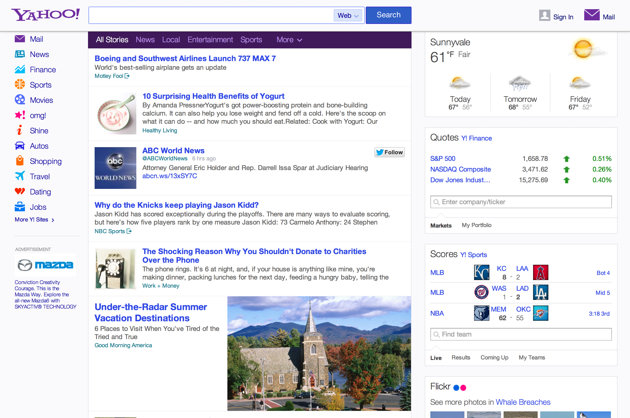Expand More Y! Sites list
This screenshot has width=630, height=418.
pyautogui.click(x=33, y=219)
